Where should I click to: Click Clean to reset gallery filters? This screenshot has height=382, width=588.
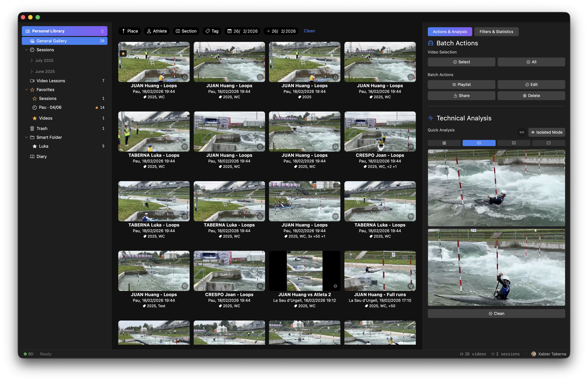309,31
